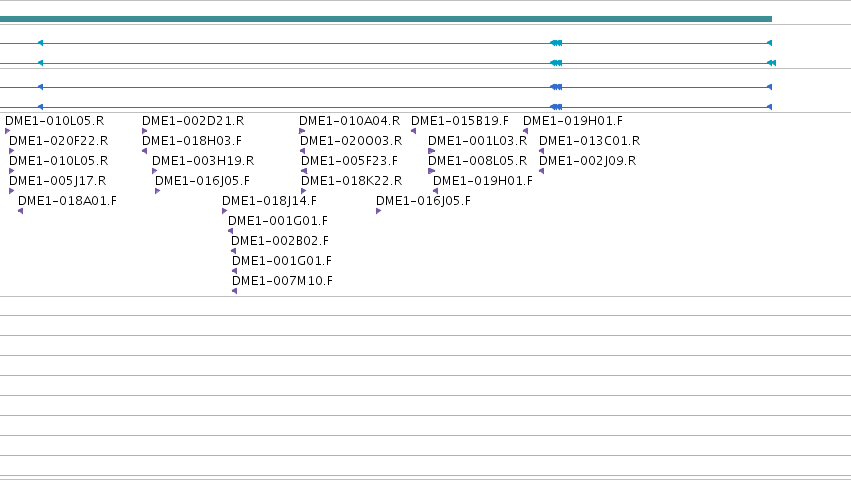The width and height of the screenshot is (851, 480).
Task: Click the DME1-002D21.R label
Action: click(193, 121)
